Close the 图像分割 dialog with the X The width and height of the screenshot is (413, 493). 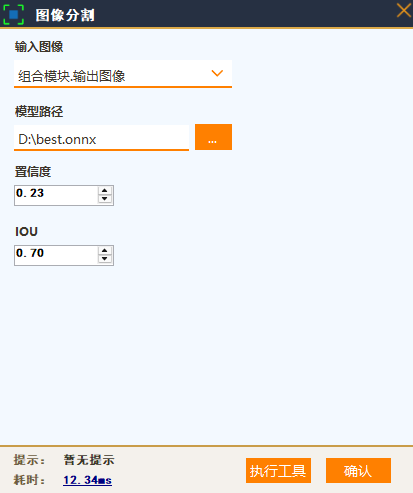[x=404, y=10]
